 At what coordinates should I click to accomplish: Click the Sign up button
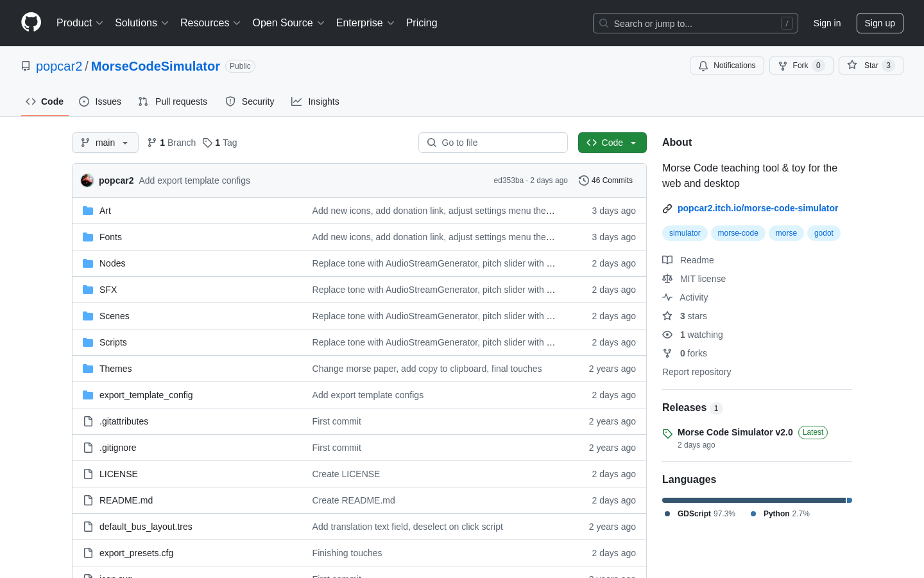[880, 23]
